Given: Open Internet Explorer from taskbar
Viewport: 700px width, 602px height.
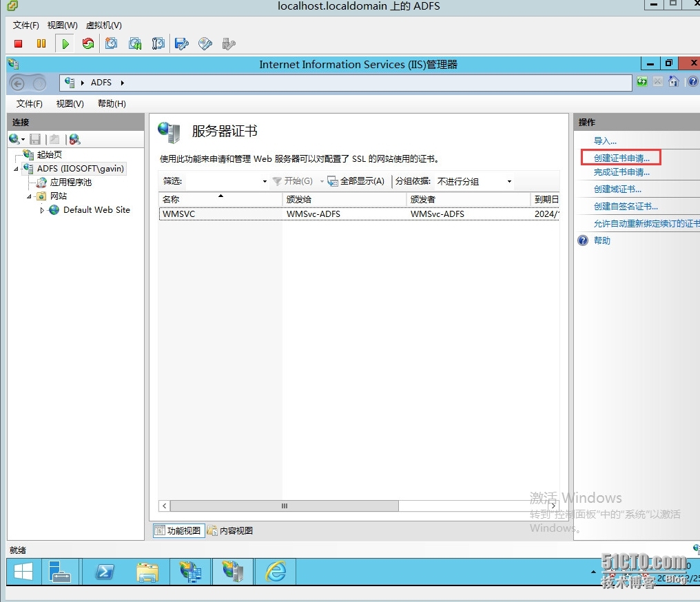Looking at the screenshot, I should point(276,571).
